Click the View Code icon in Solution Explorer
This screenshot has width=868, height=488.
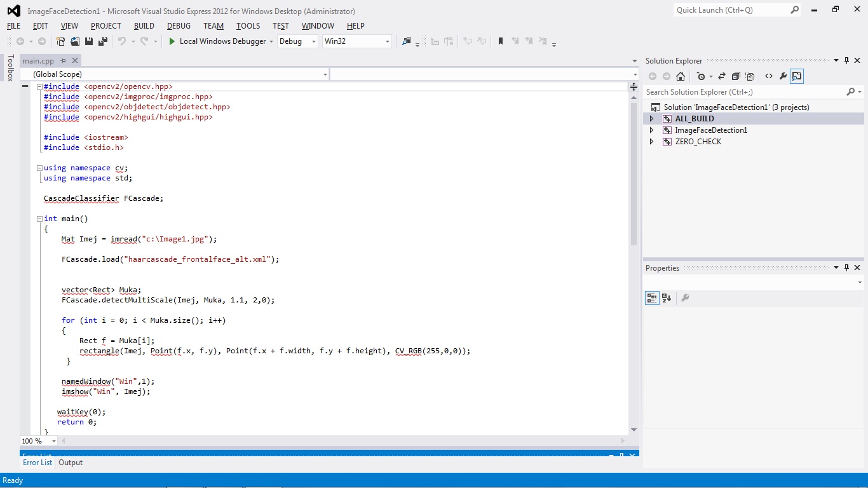pyautogui.click(x=769, y=76)
